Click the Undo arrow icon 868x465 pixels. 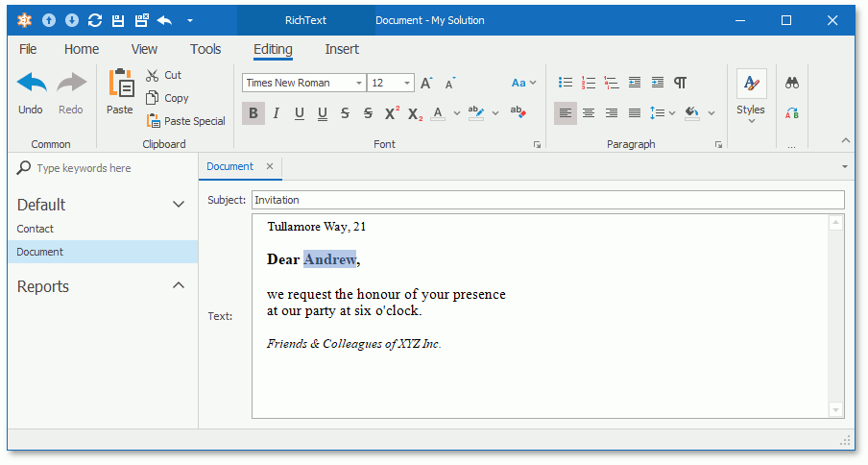coord(32,83)
